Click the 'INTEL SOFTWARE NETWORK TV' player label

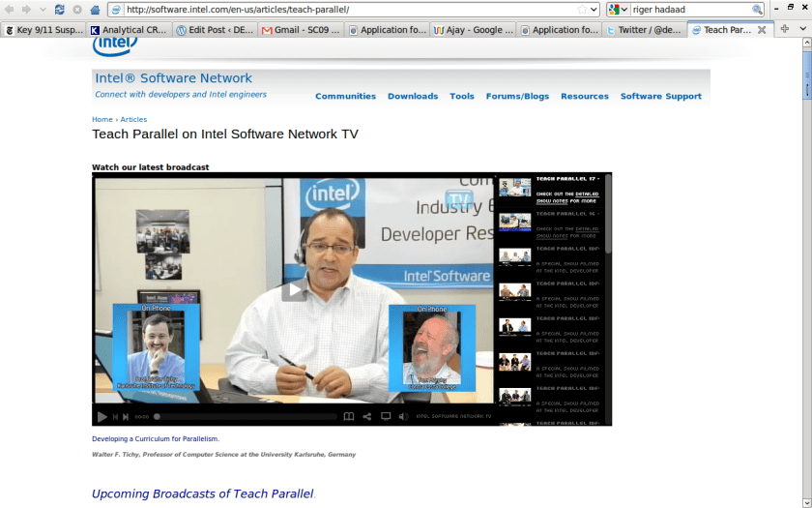click(453, 417)
